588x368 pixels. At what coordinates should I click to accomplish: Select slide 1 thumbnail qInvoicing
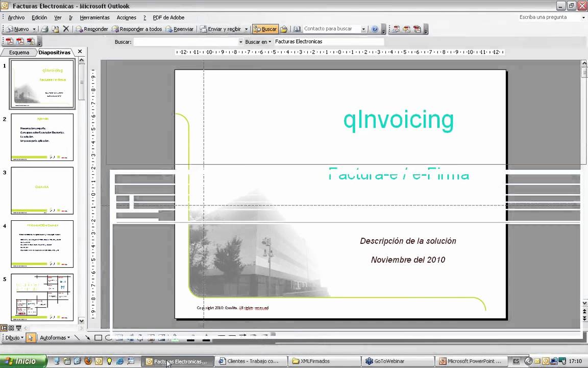click(42, 84)
